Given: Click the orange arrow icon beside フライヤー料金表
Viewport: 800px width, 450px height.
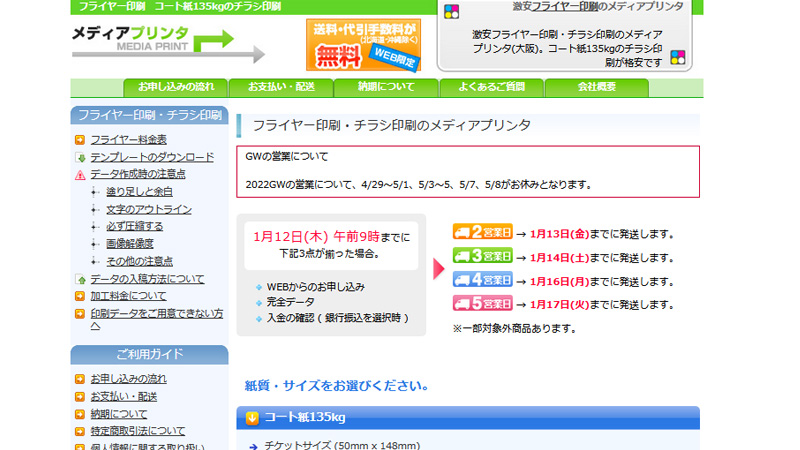Looking at the screenshot, I should pos(80,140).
